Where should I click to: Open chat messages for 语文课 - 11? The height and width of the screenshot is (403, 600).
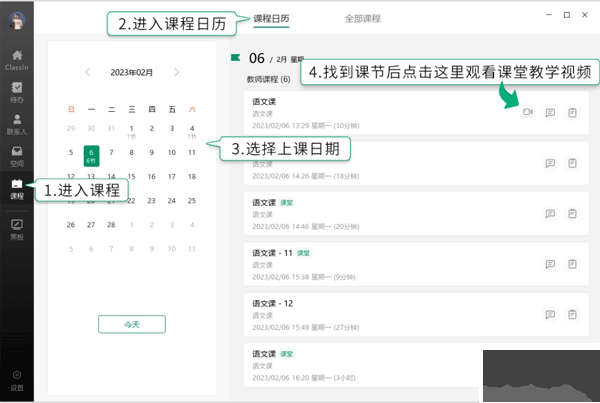tap(550, 264)
